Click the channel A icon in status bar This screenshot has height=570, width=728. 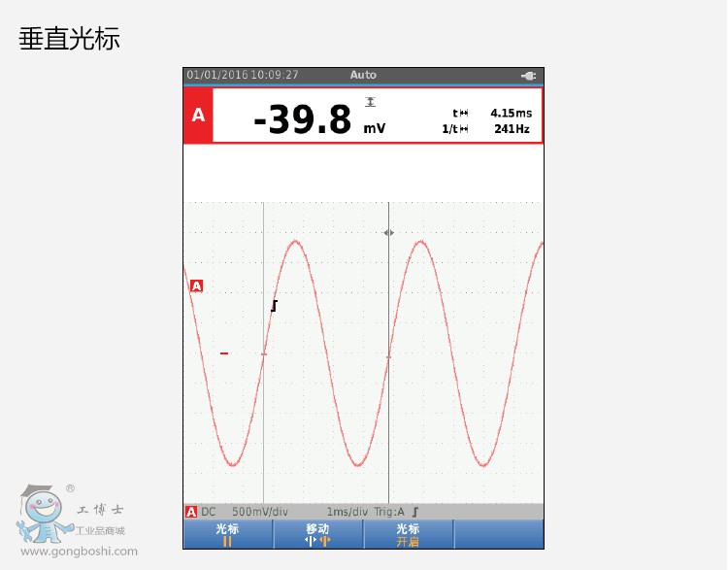pyautogui.click(x=191, y=512)
